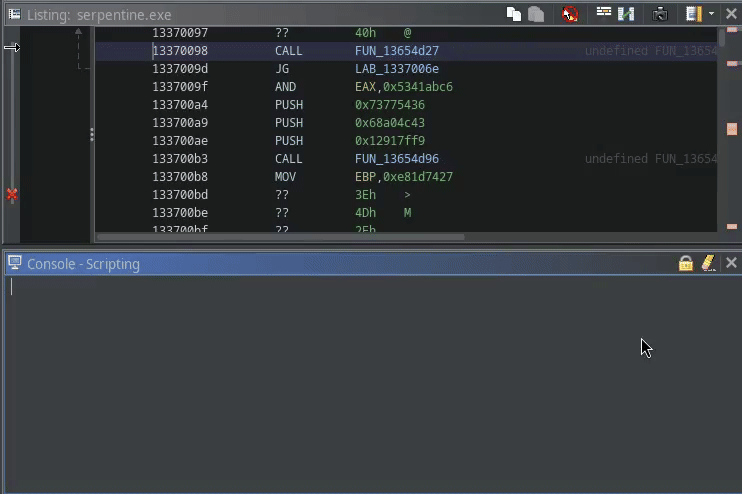This screenshot has width=742, height=494.
Task: Select address 133700bd undefined byte
Action: pyautogui.click(x=180, y=194)
